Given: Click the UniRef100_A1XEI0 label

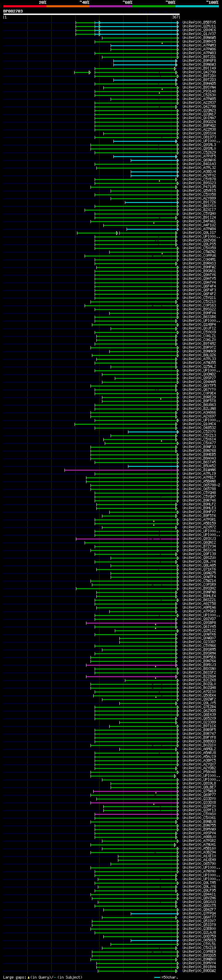Looking at the screenshot, I should click(x=199, y=856).
